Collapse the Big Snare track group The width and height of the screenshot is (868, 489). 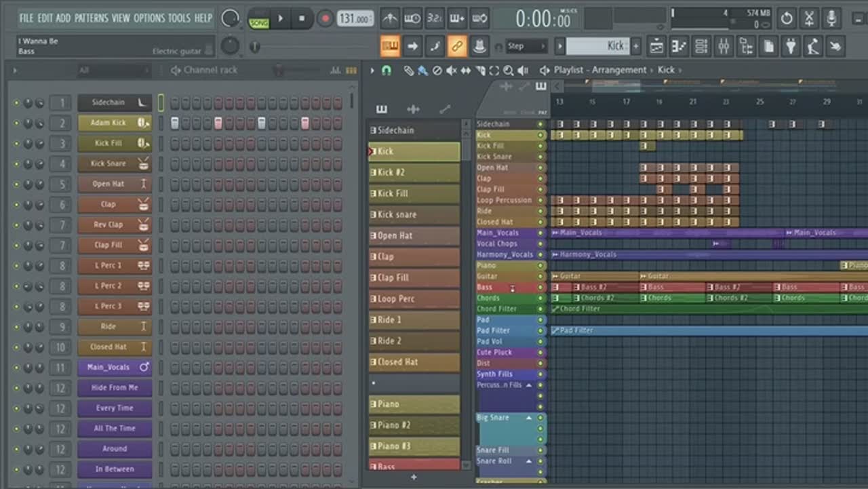529,418
